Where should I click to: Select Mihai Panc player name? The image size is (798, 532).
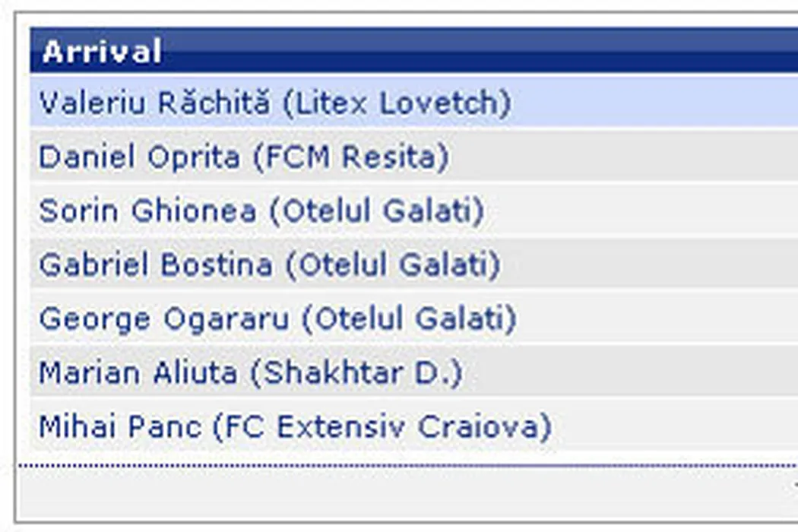120,427
